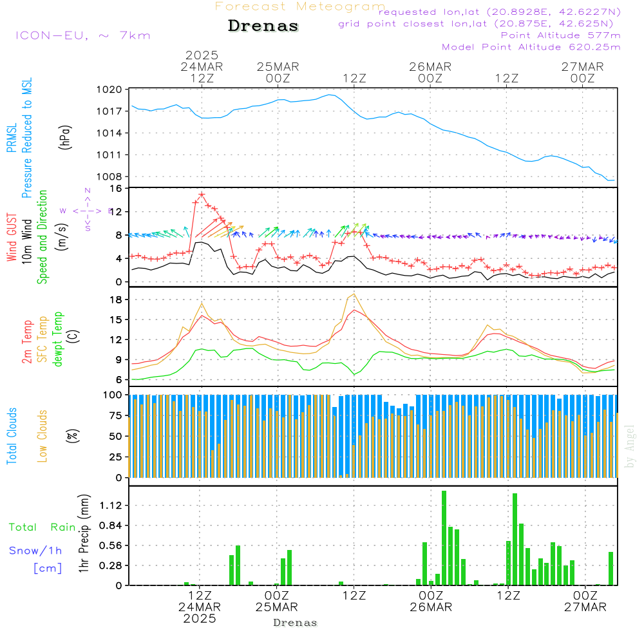Click the bottom 25MAR 00Z label
This screenshot has height=644, width=644.
coord(276,601)
